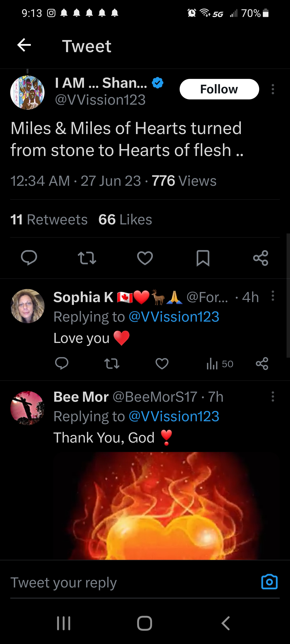View analytics for Sophia K's reply

point(220,364)
